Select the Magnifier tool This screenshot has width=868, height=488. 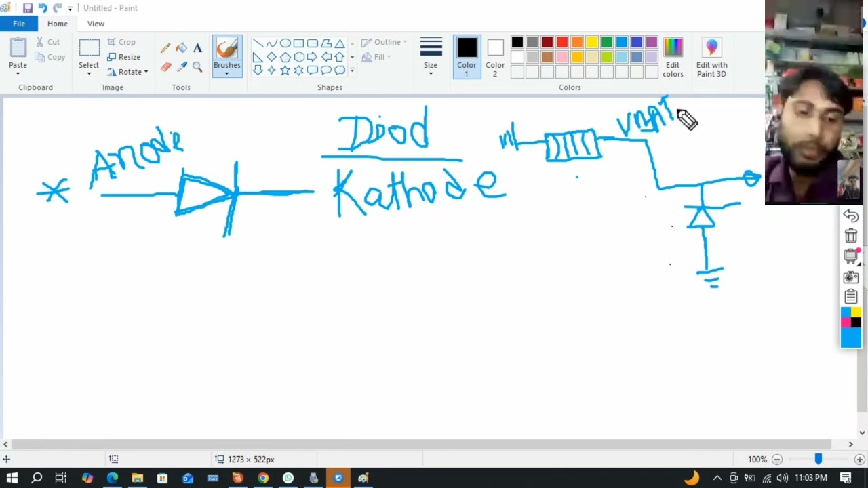[x=197, y=66]
